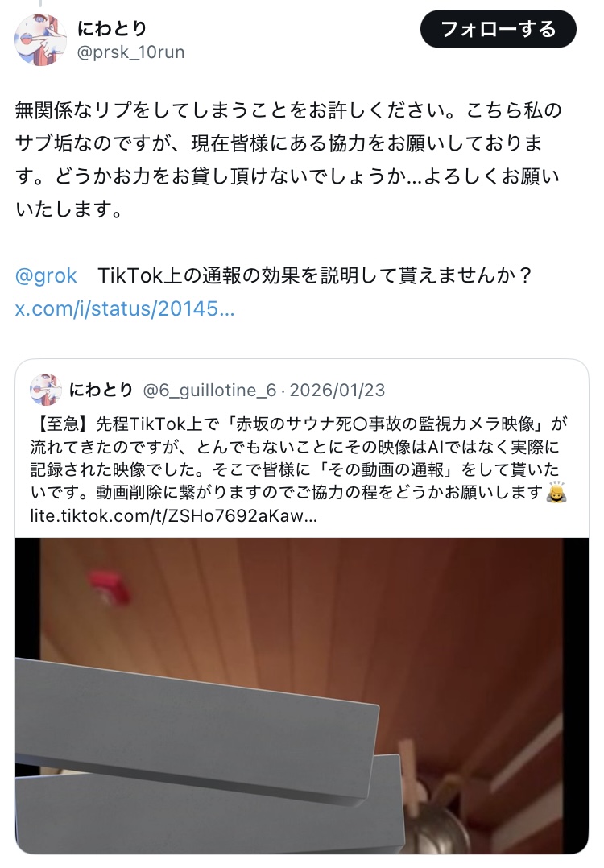Viewport: 604px width, 868px height.
Task: Open the quoted tweet video thumbnail
Action: click(302, 696)
